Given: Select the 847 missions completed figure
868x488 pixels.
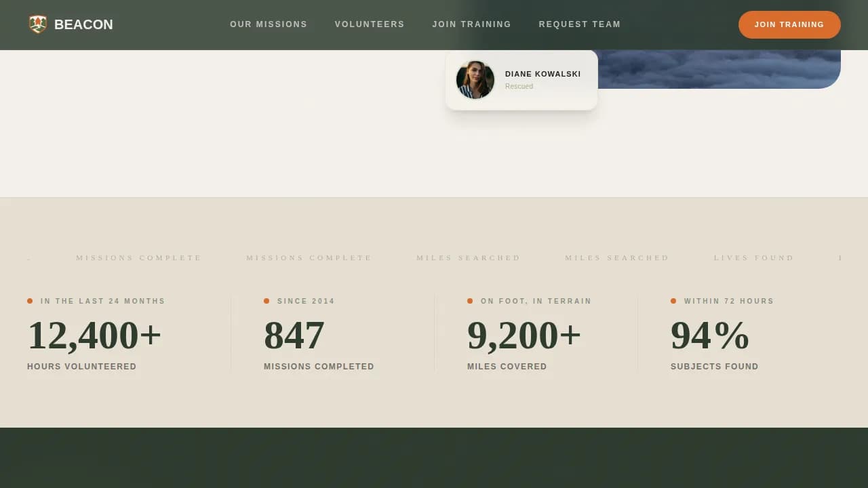Looking at the screenshot, I should [294, 335].
